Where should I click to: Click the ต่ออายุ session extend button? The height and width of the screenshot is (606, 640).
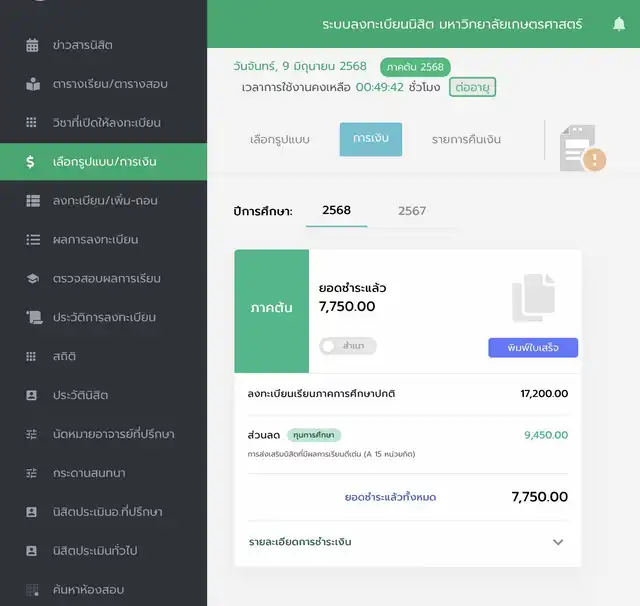coord(473,87)
